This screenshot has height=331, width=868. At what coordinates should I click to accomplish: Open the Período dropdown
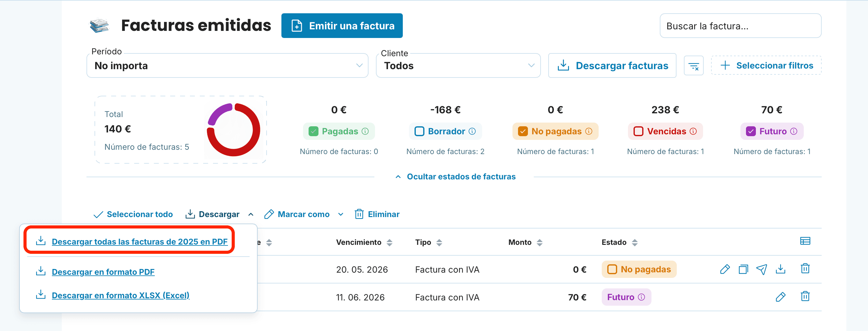click(227, 66)
